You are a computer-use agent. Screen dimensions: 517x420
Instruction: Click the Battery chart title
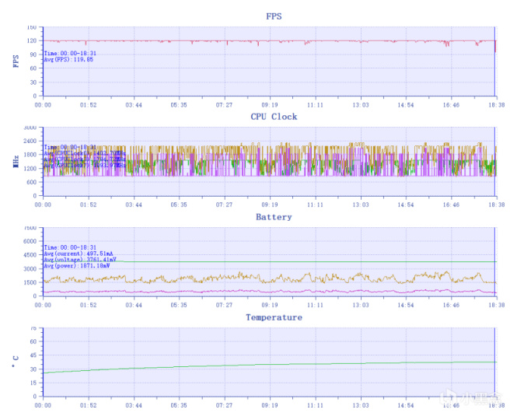(274, 217)
